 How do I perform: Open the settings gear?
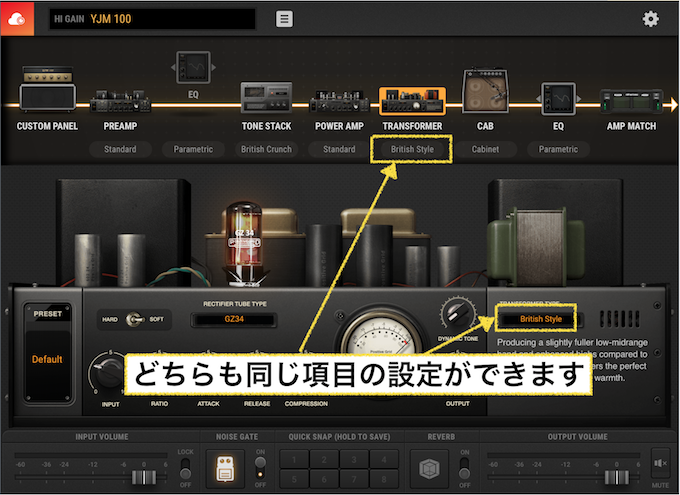[650, 19]
